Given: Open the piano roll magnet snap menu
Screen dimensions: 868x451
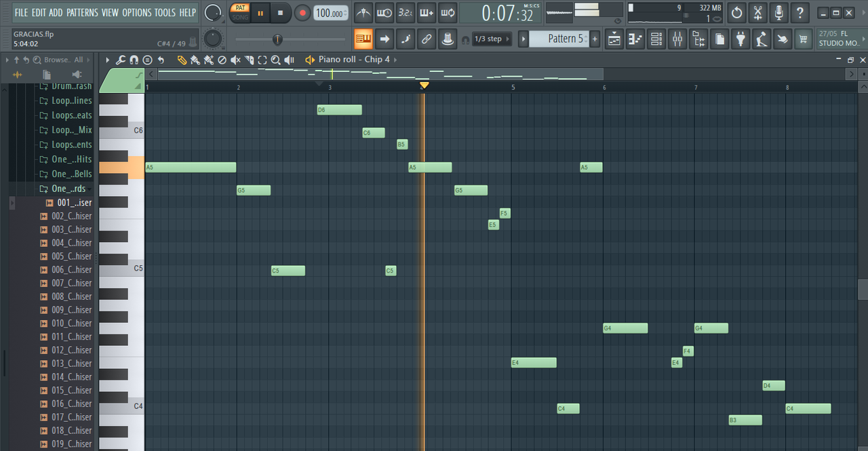Looking at the screenshot, I should click(x=134, y=60).
